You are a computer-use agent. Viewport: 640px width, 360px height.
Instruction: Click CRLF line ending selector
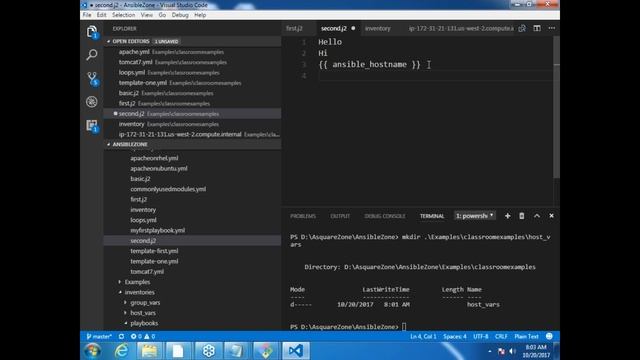[x=501, y=336]
